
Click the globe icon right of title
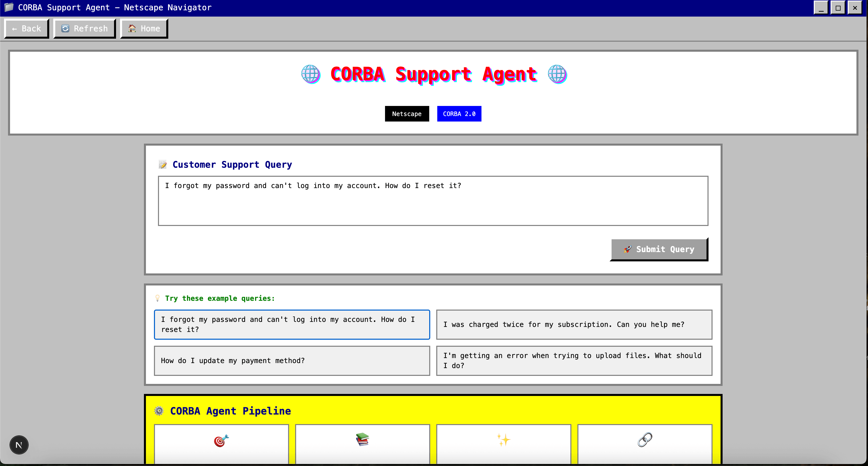click(x=557, y=74)
